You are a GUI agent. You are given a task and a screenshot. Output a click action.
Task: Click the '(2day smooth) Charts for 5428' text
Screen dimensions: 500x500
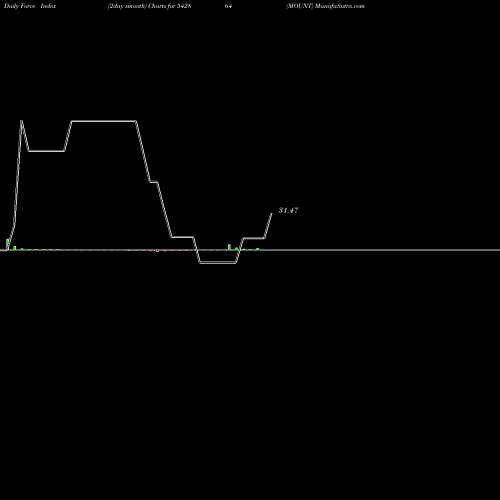(x=149, y=6)
